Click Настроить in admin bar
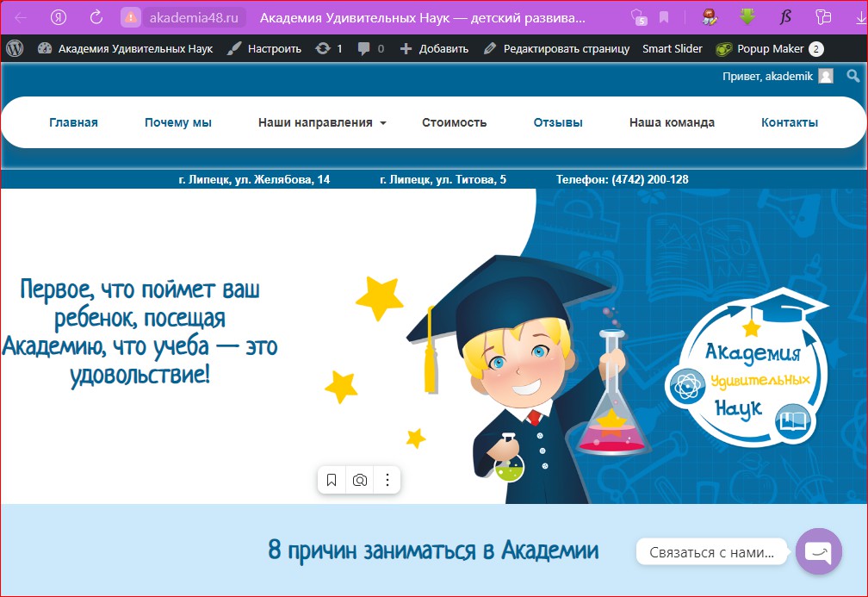This screenshot has height=597, width=868. 264,49
